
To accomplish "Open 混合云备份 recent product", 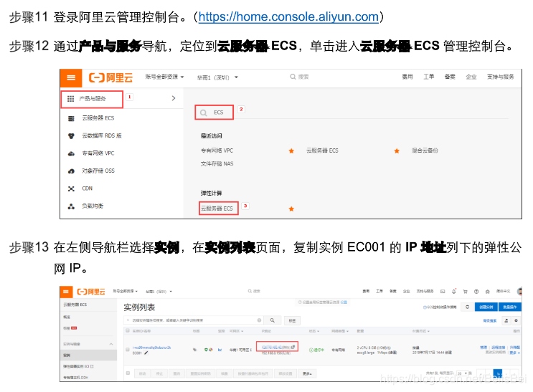I will click(425, 150).
